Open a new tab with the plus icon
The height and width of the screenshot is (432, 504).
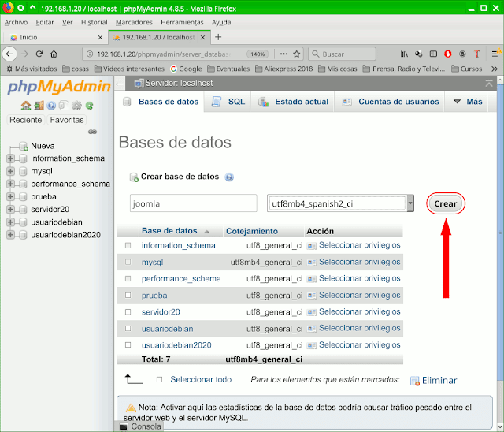point(218,37)
